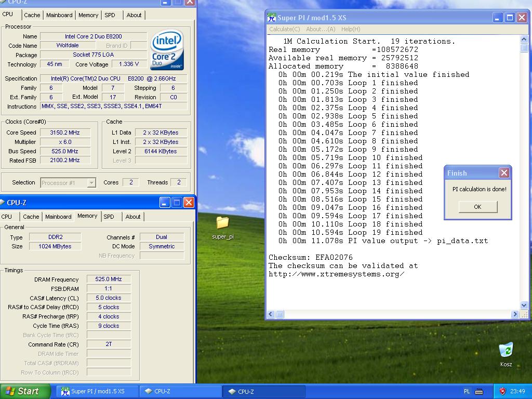The height and width of the screenshot is (399, 532).
Task: Close the Finish dialog with X
Action: point(504,173)
